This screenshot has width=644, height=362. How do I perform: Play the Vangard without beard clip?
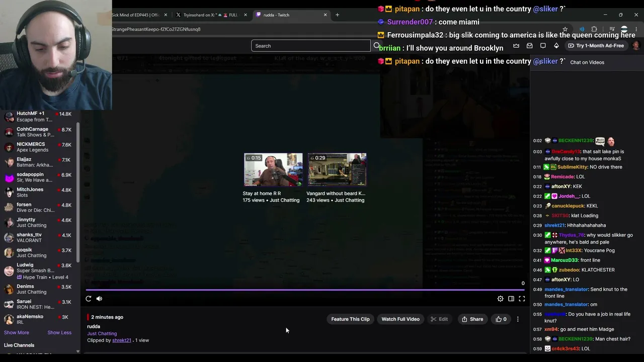(337, 170)
